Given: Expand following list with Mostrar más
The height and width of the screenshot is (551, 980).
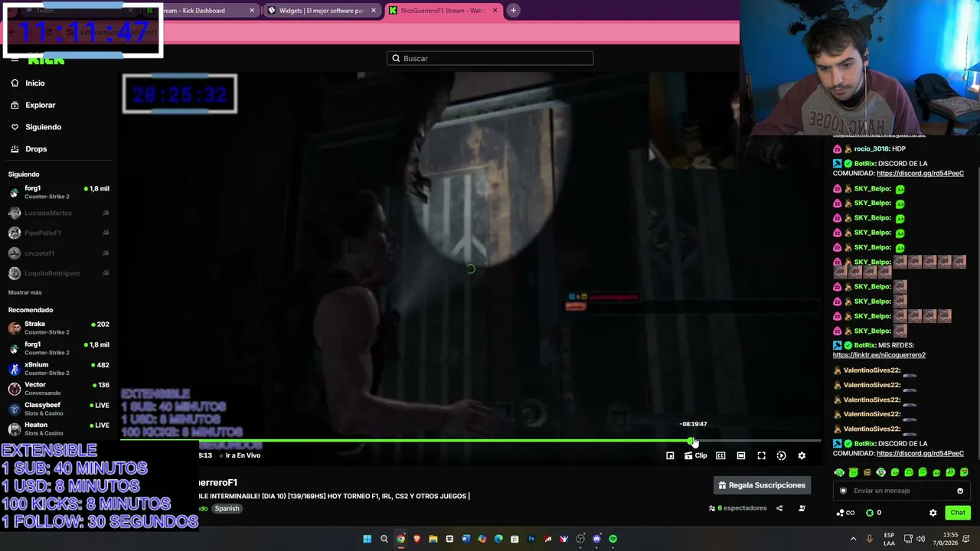Looking at the screenshot, I should [25, 292].
